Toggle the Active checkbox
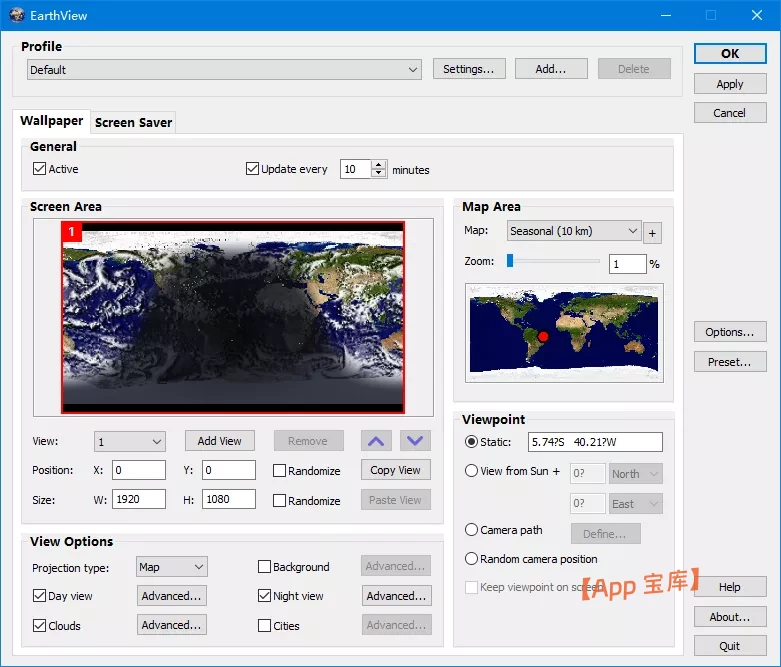Screen dimensions: 781x667 (x=40, y=169)
